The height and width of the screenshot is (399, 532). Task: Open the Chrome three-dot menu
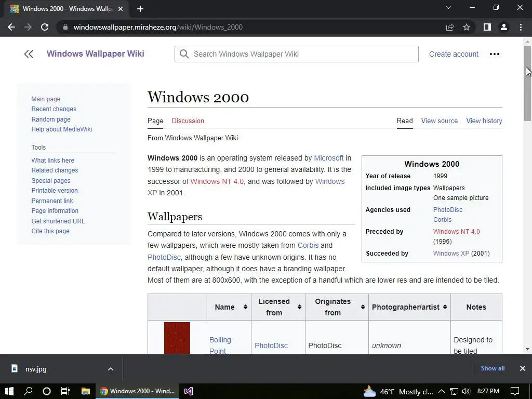point(521,27)
